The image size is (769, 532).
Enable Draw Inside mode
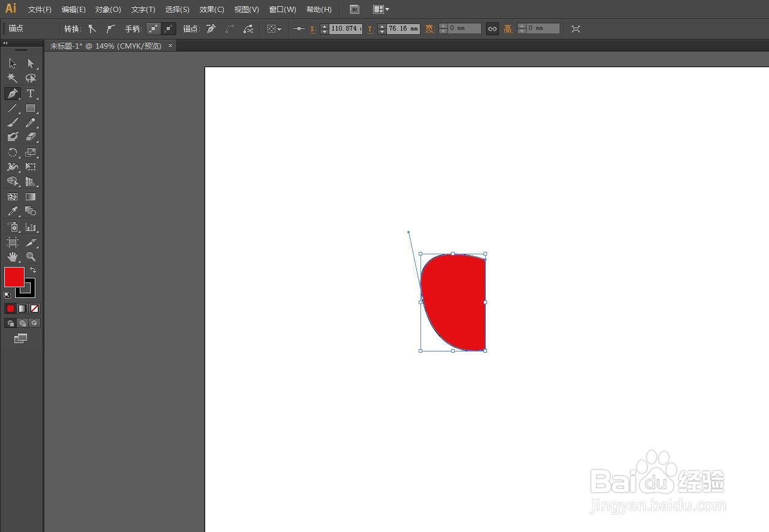point(34,323)
